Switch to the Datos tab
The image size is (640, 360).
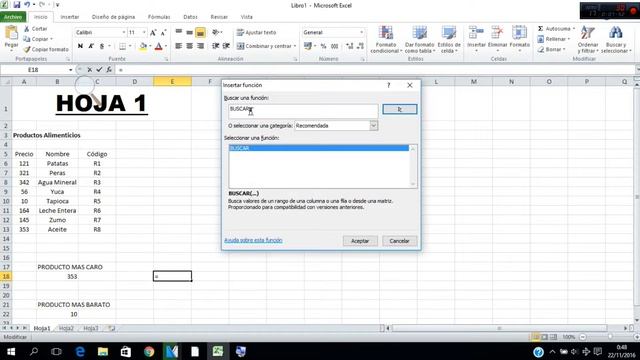pos(190,17)
